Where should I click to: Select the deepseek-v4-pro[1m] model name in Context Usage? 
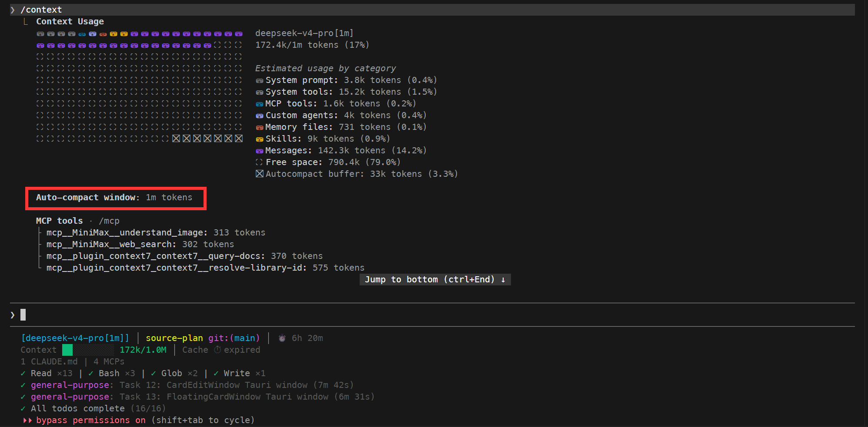click(x=304, y=33)
